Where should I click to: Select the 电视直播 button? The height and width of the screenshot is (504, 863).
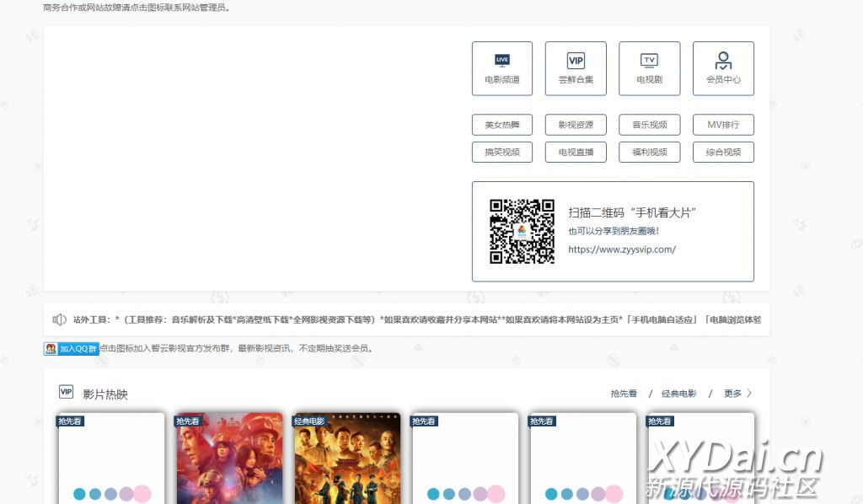576,153
